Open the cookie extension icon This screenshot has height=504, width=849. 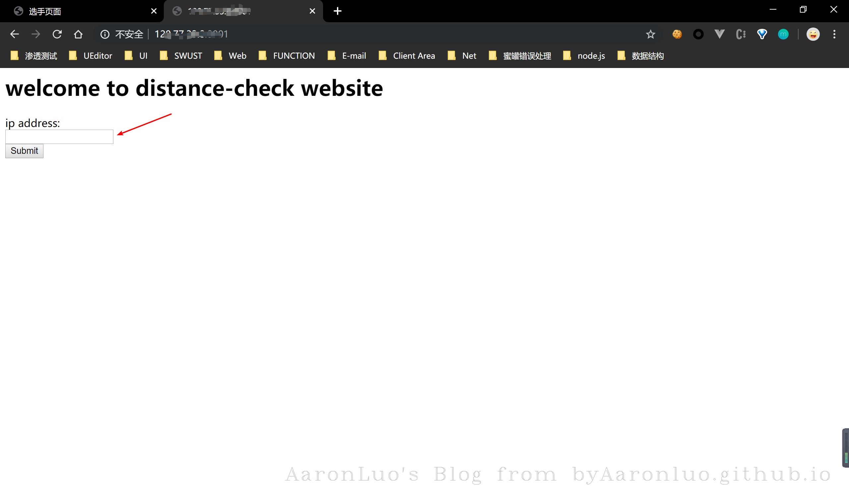tap(677, 34)
